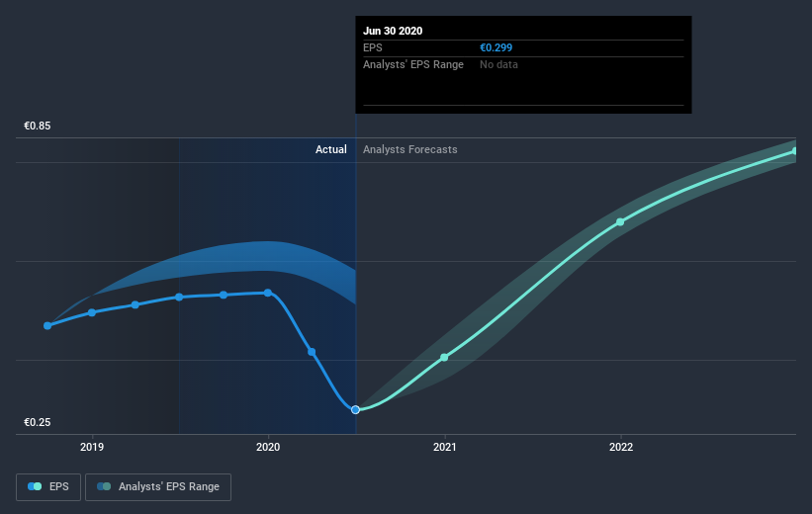Viewport: 812px width, 514px height.
Task: Toggle the Analysts' EPS Range legend
Action: (x=158, y=487)
